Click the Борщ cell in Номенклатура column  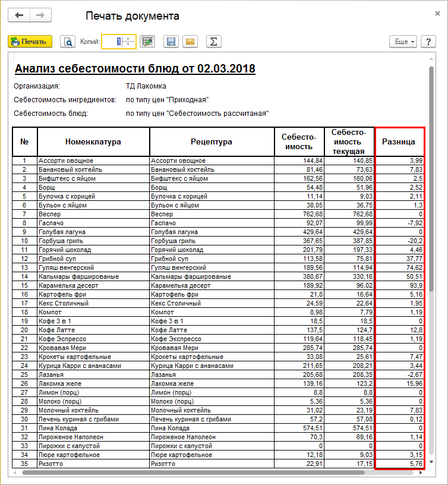click(93, 187)
